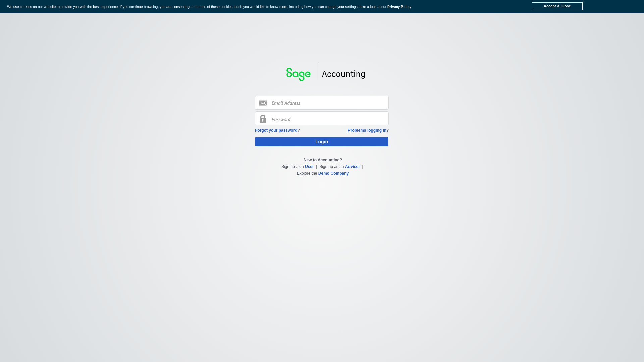Click Accept & Close cookie button
Image resolution: width=644 pixels, height=362 pixels.
[x=557, y=6]
